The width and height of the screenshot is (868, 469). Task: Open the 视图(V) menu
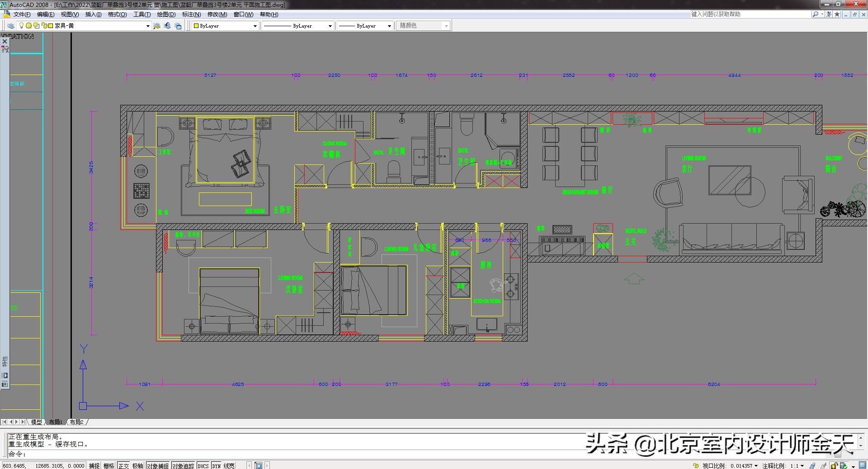pos(70,14)
